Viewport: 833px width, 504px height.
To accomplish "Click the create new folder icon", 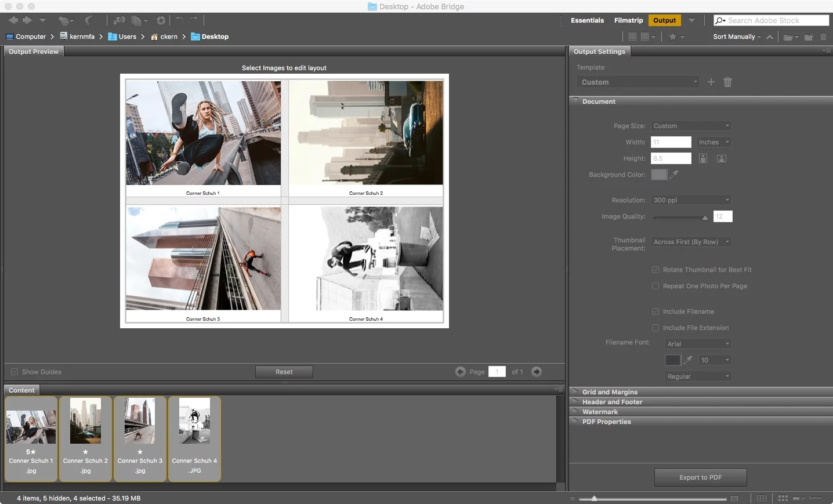I will tap(809, 37).
